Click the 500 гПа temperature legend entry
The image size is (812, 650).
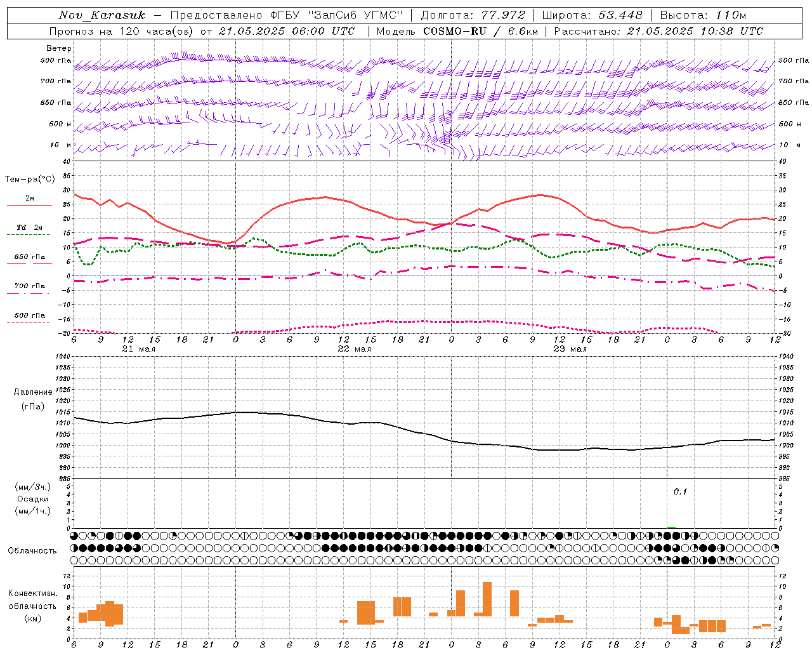pyautogui.click(x=30, y=315)
